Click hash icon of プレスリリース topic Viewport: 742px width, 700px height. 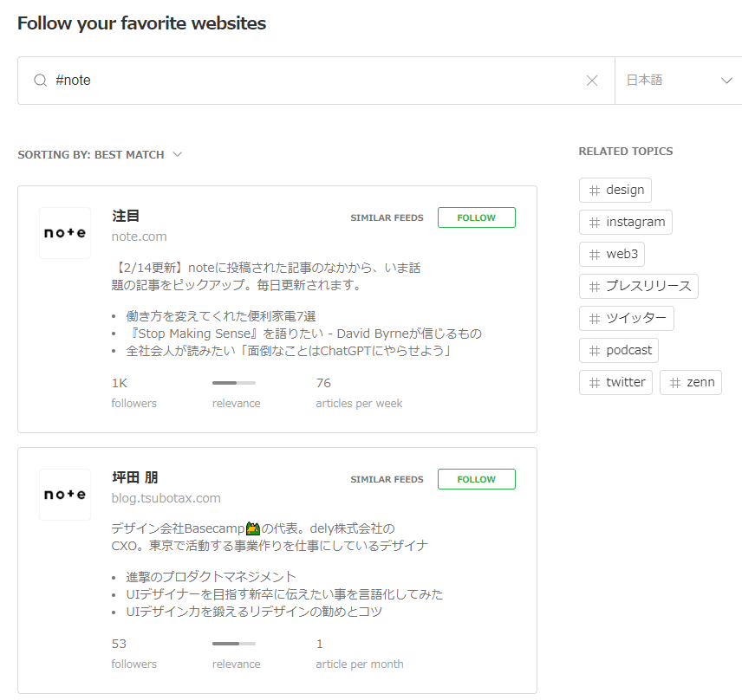tap(595, 287)
